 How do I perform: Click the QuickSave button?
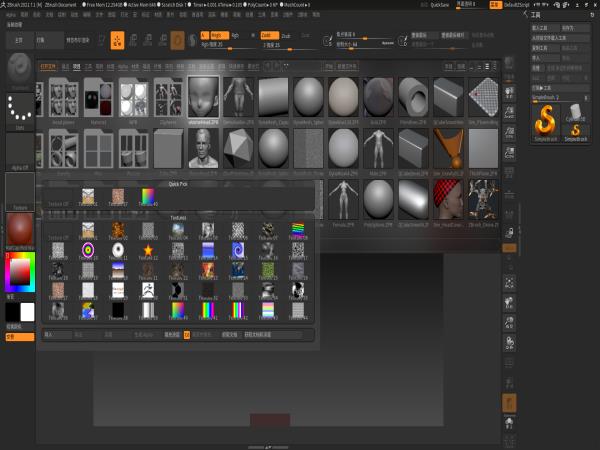[x=440, y=5]
